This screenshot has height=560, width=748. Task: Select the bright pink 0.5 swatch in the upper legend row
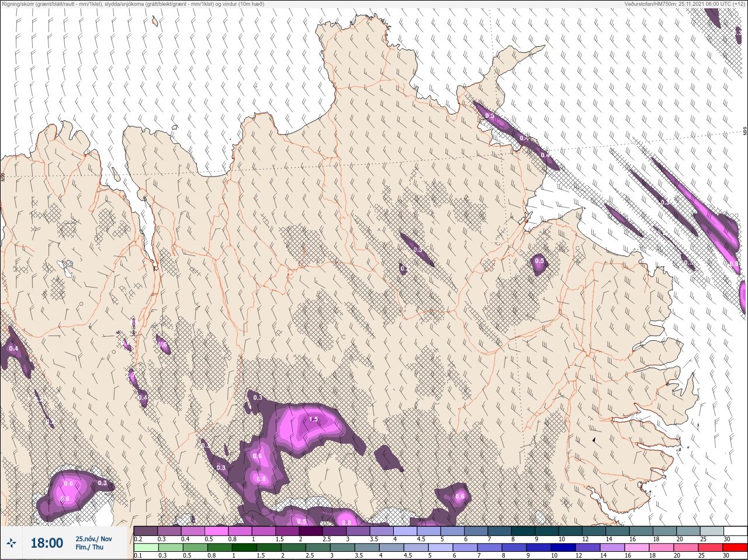216,531
